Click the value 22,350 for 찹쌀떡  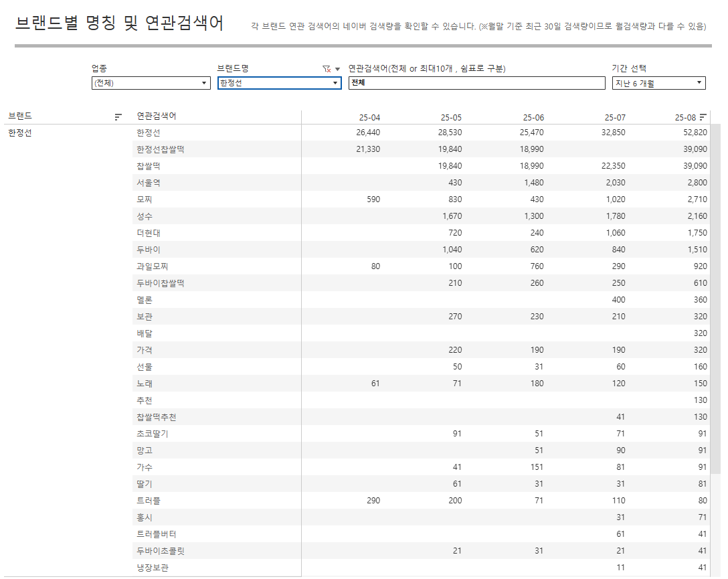point(614,166)
